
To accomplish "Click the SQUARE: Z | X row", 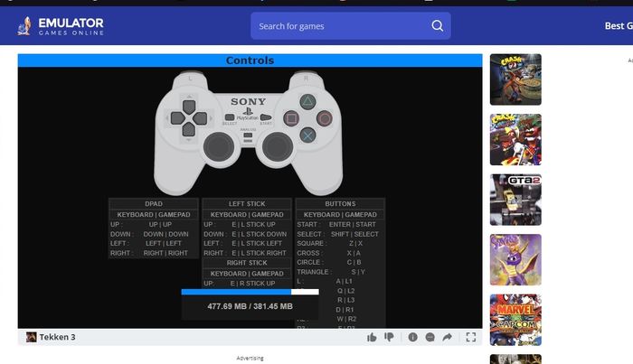I will [x=340, y=244].
